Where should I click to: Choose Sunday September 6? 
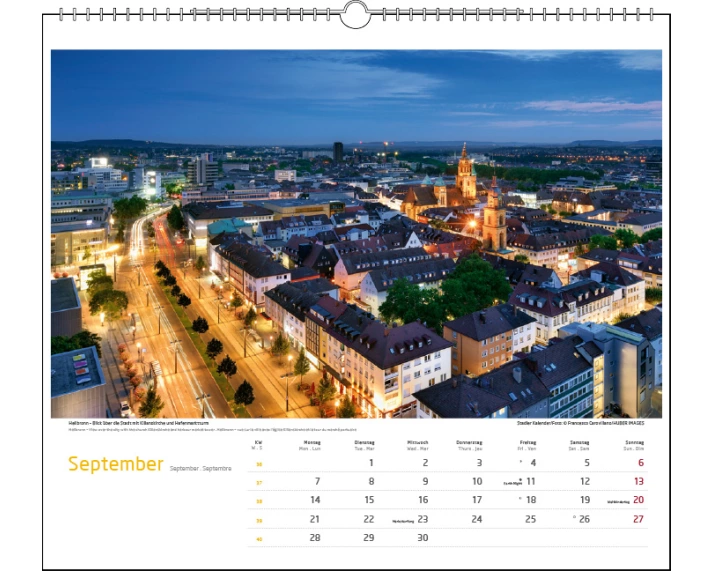[x=640, y=463]
